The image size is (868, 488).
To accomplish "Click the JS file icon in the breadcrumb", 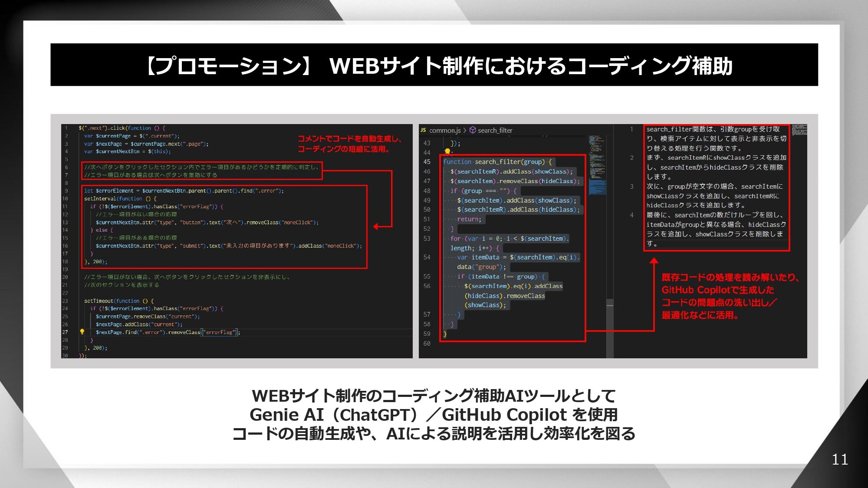I will coord(423,130).
